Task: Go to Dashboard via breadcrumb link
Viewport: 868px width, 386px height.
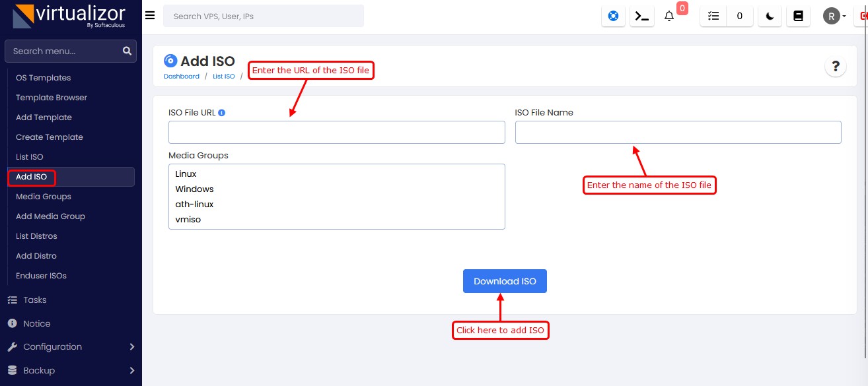Action: click(181, 76)
